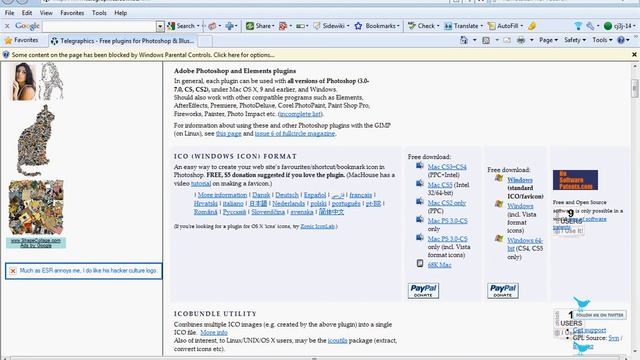The image size is (640, 360).
Task: Click the Home icon in command bar
Action: pos(464,40)
